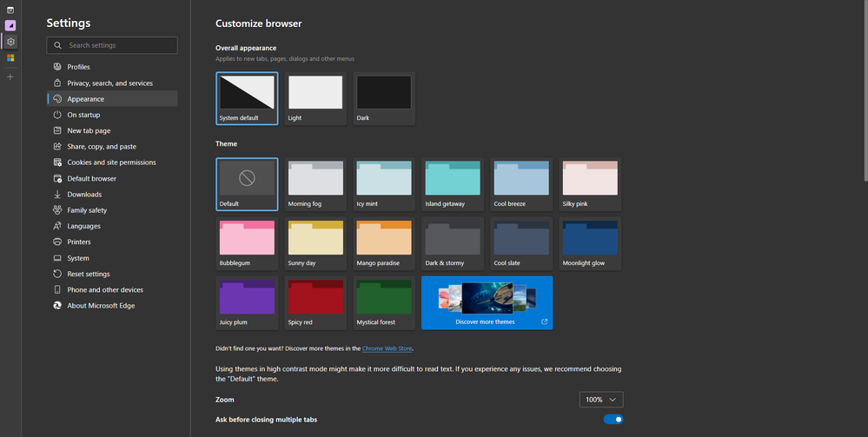The height and width of the screenshot is (437, 868).
Task: Apply the Mystical forest theme
Action: pyautogui.click(x=384, y=302)
